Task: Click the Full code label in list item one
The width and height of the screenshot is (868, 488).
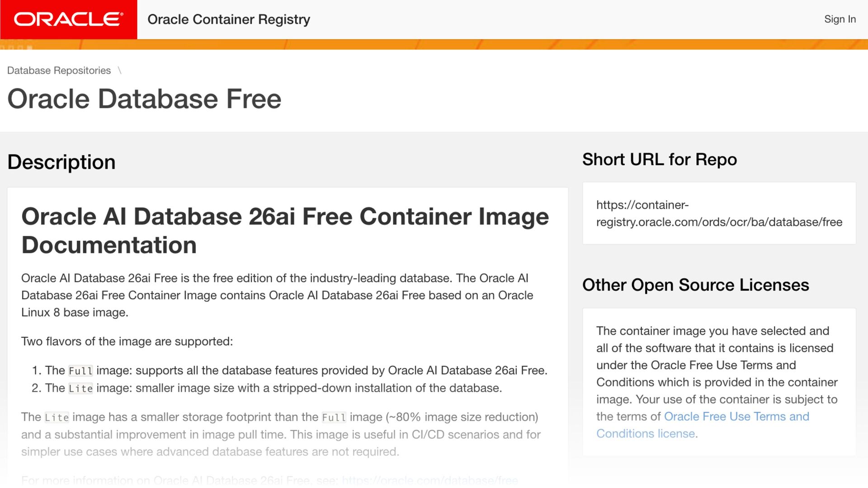Action: tap(80, 371)
